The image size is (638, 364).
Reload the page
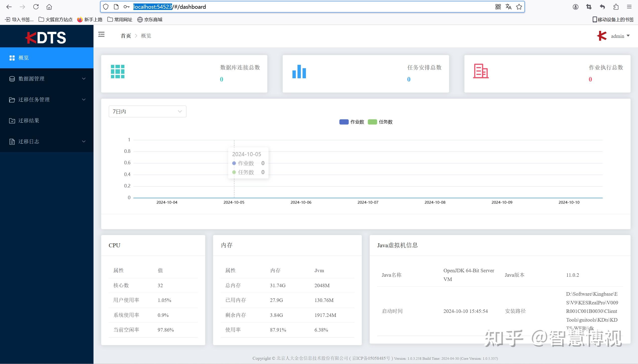[x=36, y=7]
